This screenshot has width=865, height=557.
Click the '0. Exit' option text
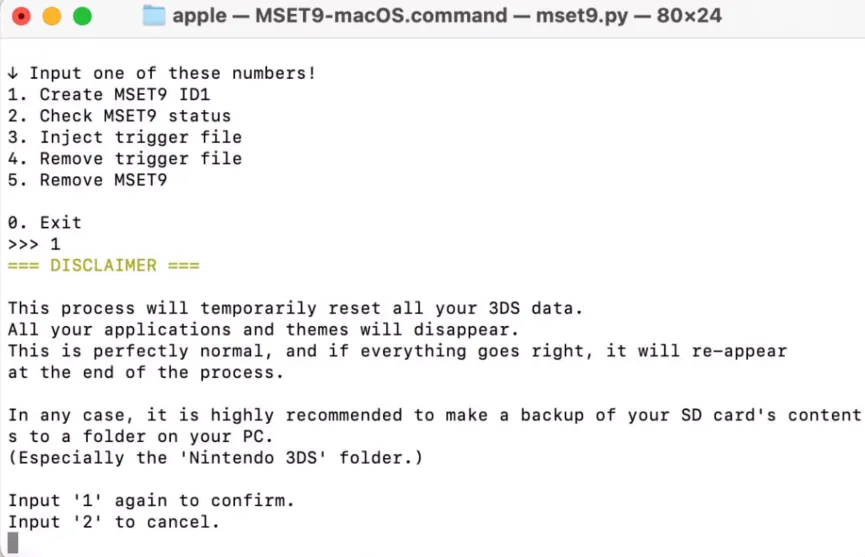[44, 223]
